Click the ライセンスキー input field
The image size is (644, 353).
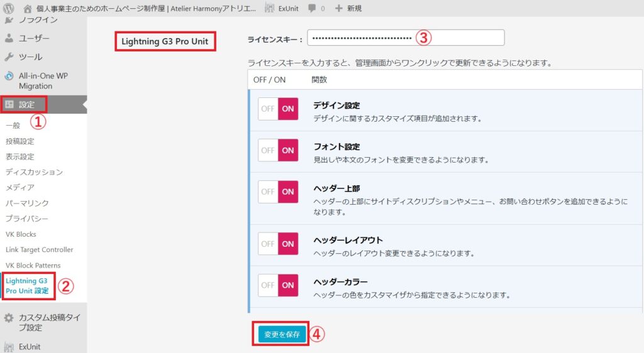click(x=406, y=38)
